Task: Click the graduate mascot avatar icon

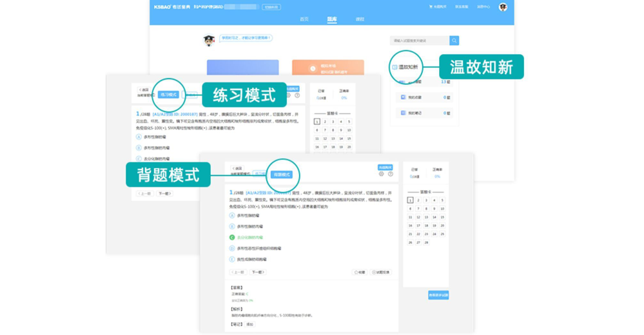Action: point(209,41)
